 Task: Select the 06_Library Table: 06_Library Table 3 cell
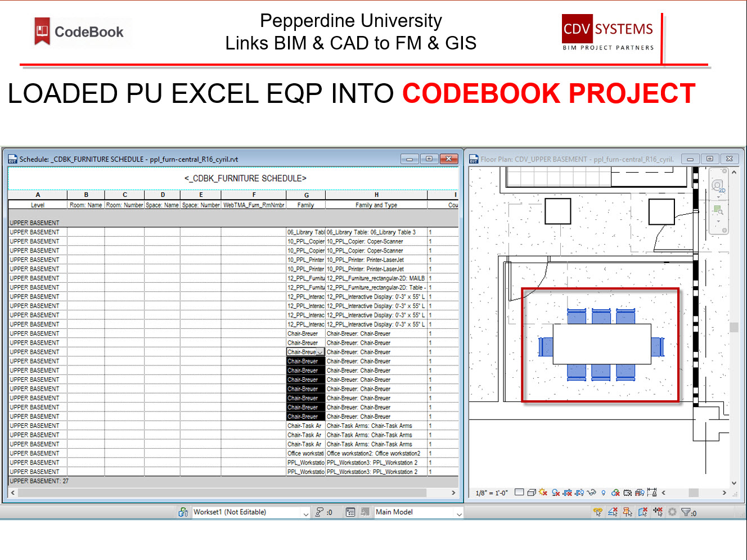tap(376, 232)
